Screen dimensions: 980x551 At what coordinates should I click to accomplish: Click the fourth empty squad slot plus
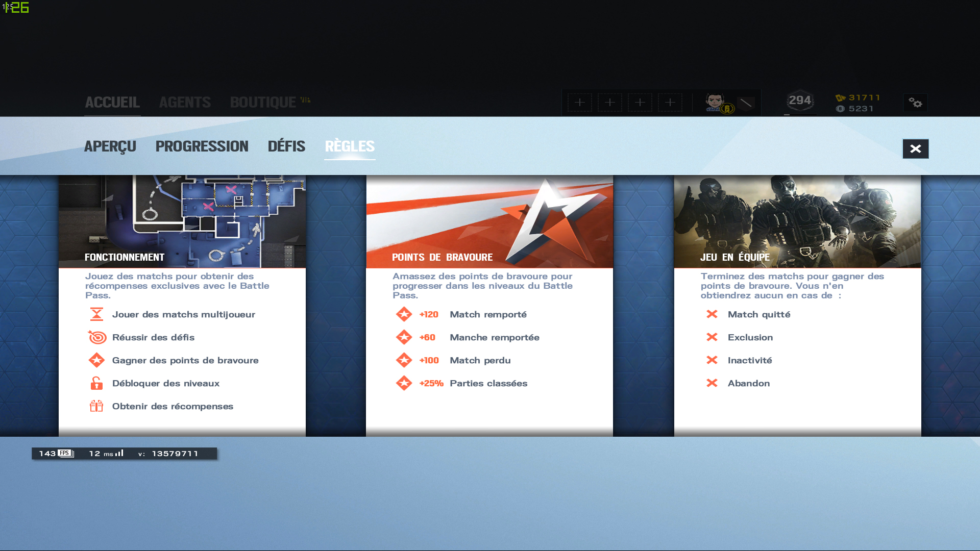click(670, 103)
